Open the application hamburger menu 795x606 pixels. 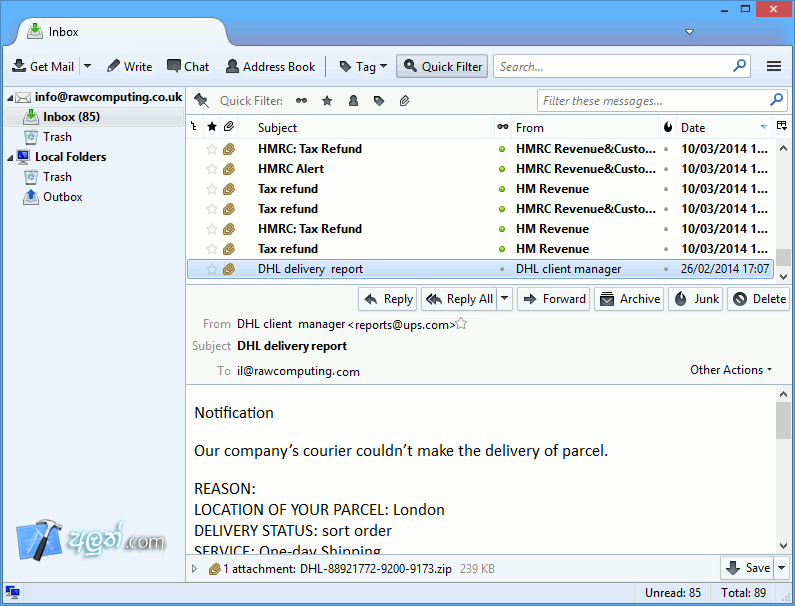coord(774,66)
